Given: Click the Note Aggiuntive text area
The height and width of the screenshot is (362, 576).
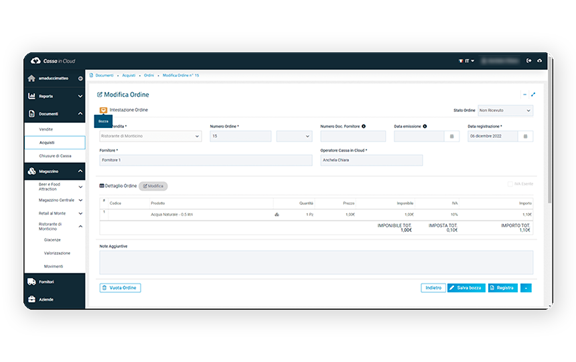Looking at the screenshot, I should [x=316, y=262].
